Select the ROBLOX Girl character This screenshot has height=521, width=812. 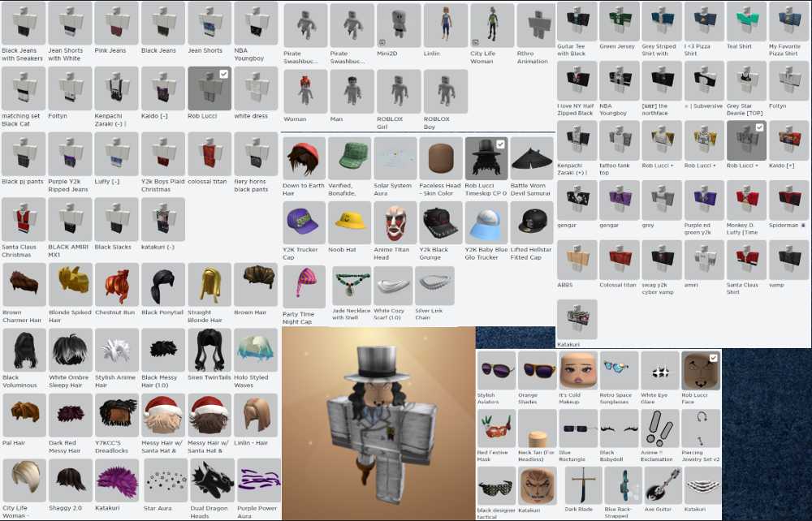tap(399, 91)
